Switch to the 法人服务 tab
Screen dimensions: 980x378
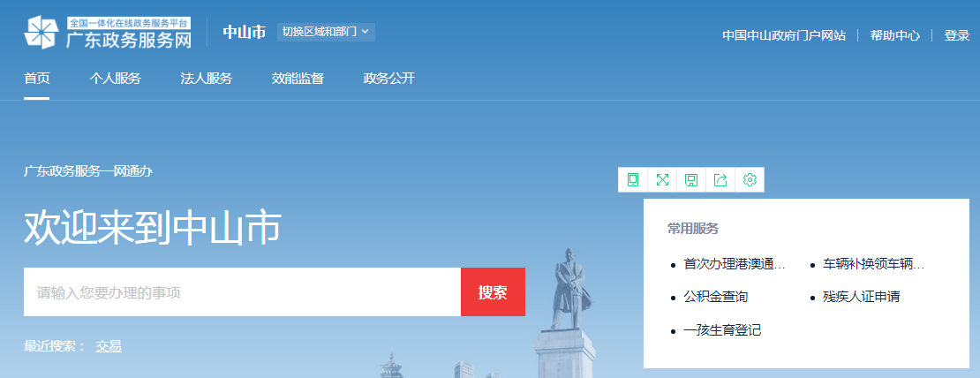pos(206,79)
